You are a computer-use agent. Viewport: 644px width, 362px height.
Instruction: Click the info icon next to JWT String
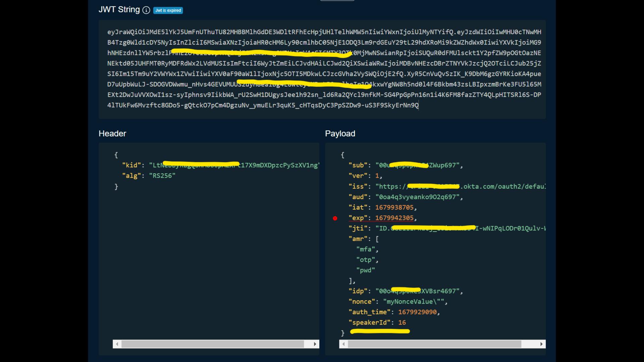[146, 10]
